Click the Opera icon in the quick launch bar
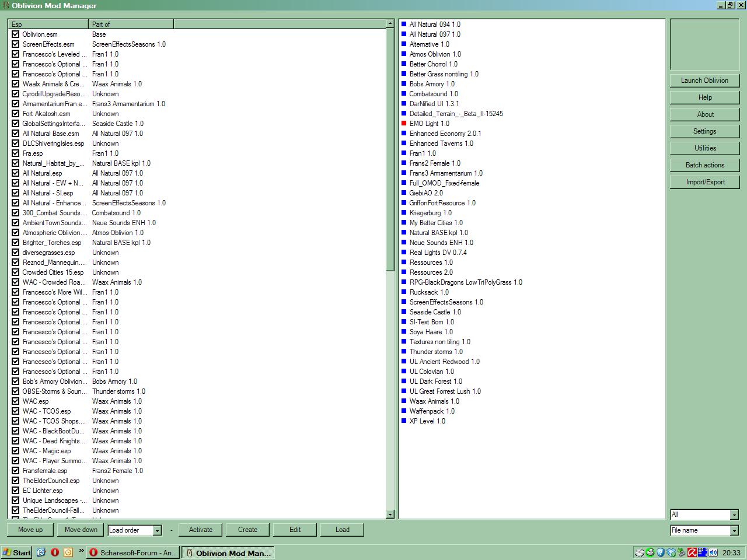The height and width of the screenshot is (560, 747). click(55, 552)
